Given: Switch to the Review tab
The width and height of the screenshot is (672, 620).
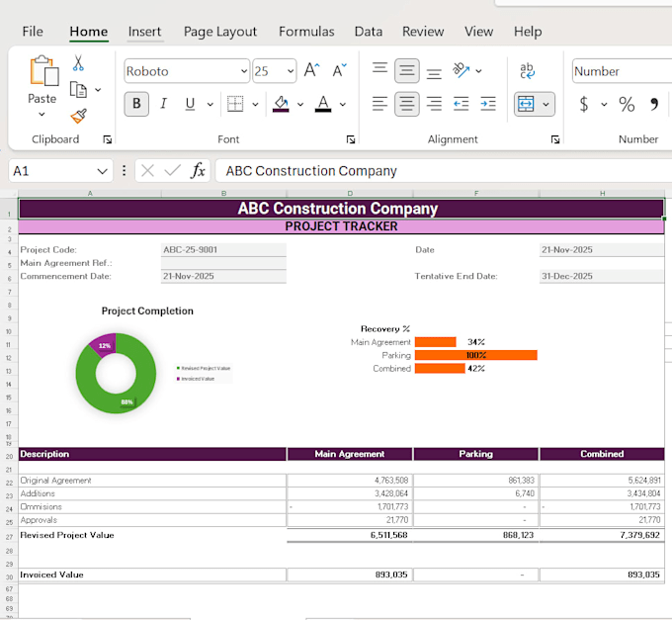Looking at the screenshot, I should pyautogui.click(x=423, y=32).
